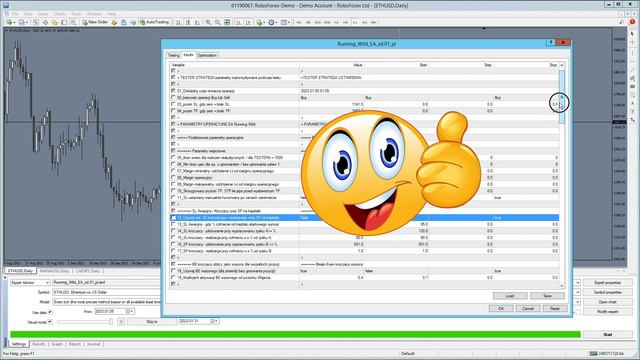
Task: Click the green testing progress bar
Action: tap(295, 334)
